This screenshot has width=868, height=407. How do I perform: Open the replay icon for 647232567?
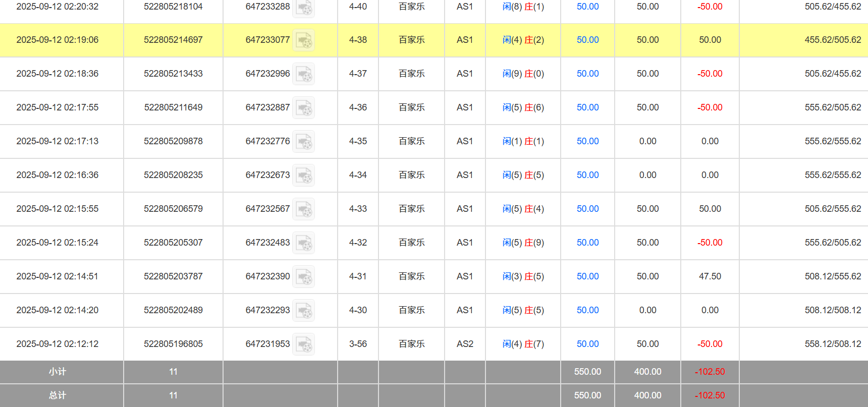pos(304,209)
